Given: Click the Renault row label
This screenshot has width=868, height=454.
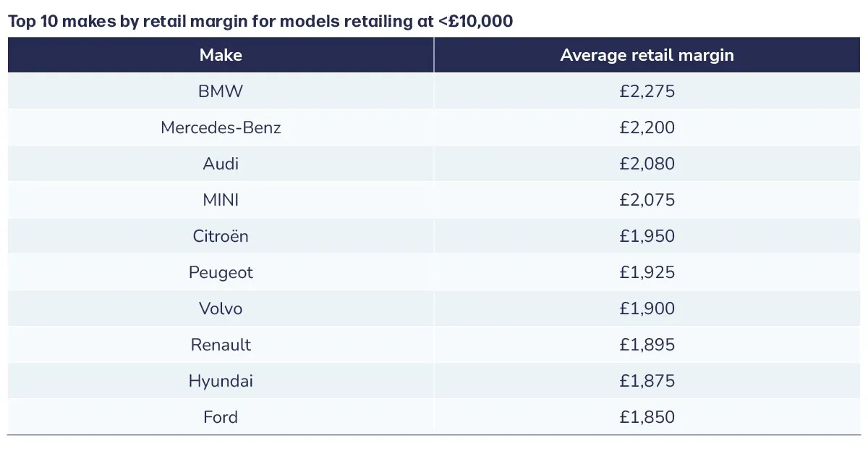Looking at the screenshot, I should tap(221, 345).
